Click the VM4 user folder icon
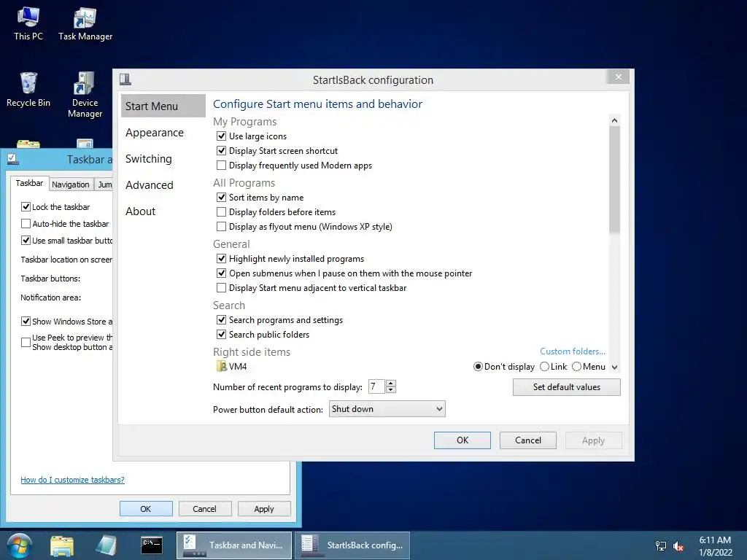Viewport: 747px width, 560px height. (x=222, y=366)
